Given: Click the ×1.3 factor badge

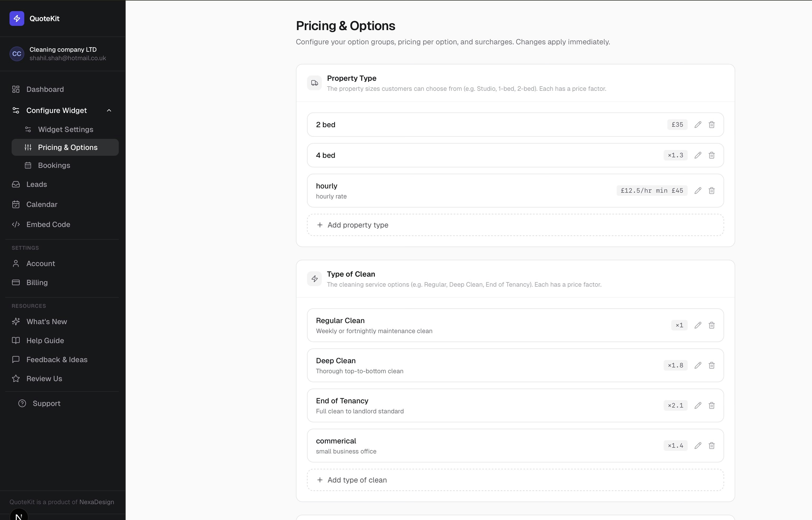Looking at the screenshot, I should pyautogui.click(x=675, y=155).
